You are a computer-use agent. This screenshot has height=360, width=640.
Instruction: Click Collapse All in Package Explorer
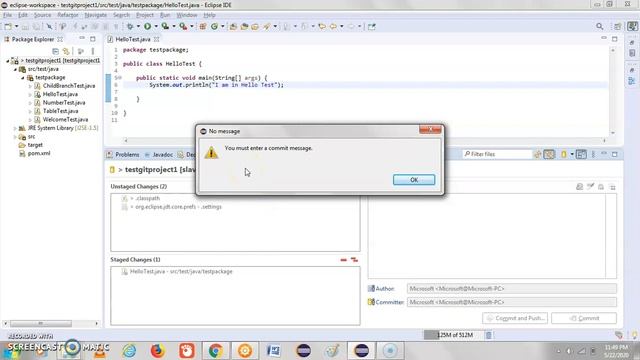tap(56, 51)
